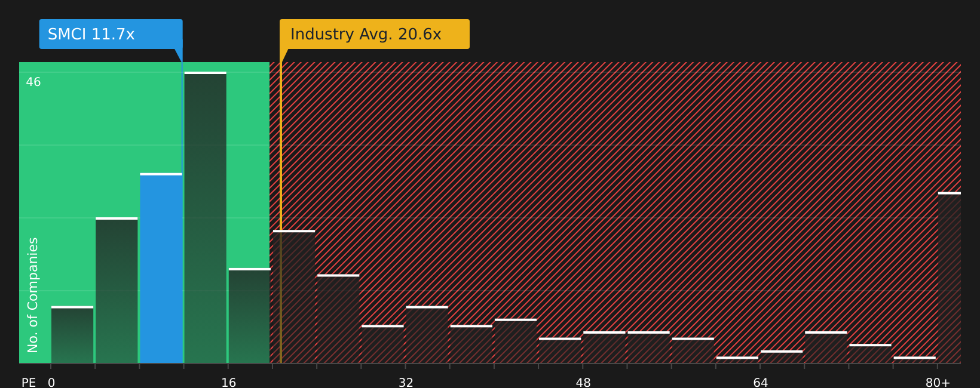Click the x-axis label 48
The width and height of the screenshot is (980, 388).
(583, 382)
